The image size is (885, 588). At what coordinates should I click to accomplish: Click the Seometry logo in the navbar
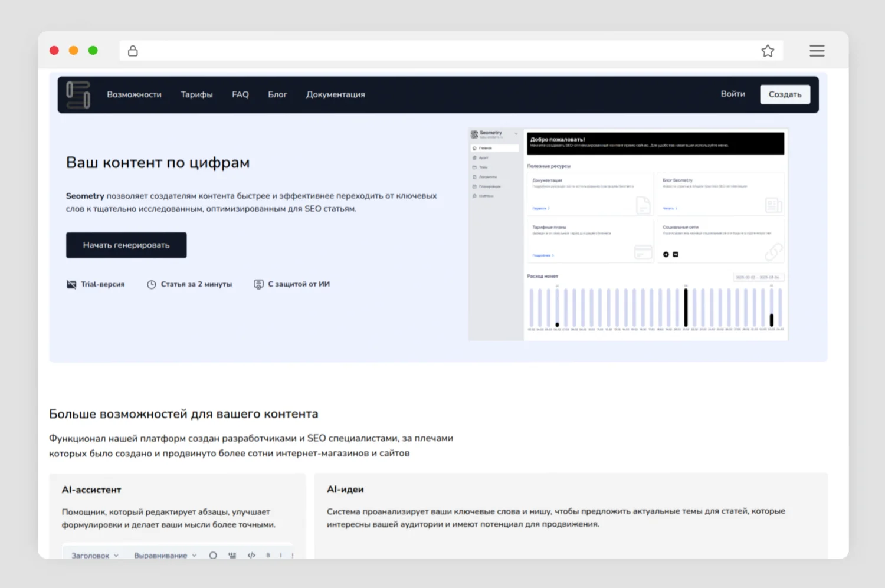[78, 94]
